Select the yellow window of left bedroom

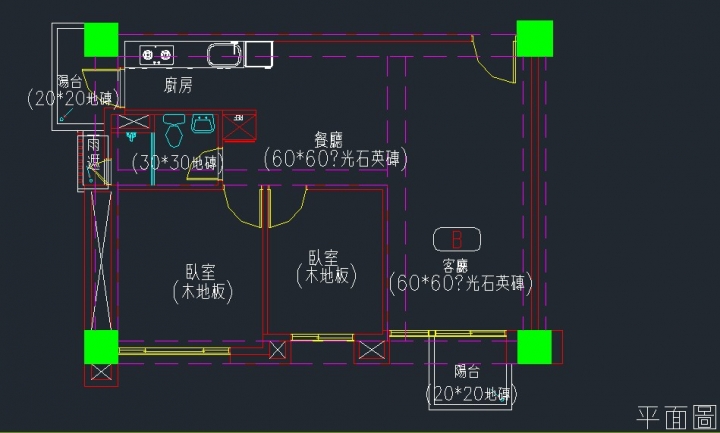pos(174,350)
